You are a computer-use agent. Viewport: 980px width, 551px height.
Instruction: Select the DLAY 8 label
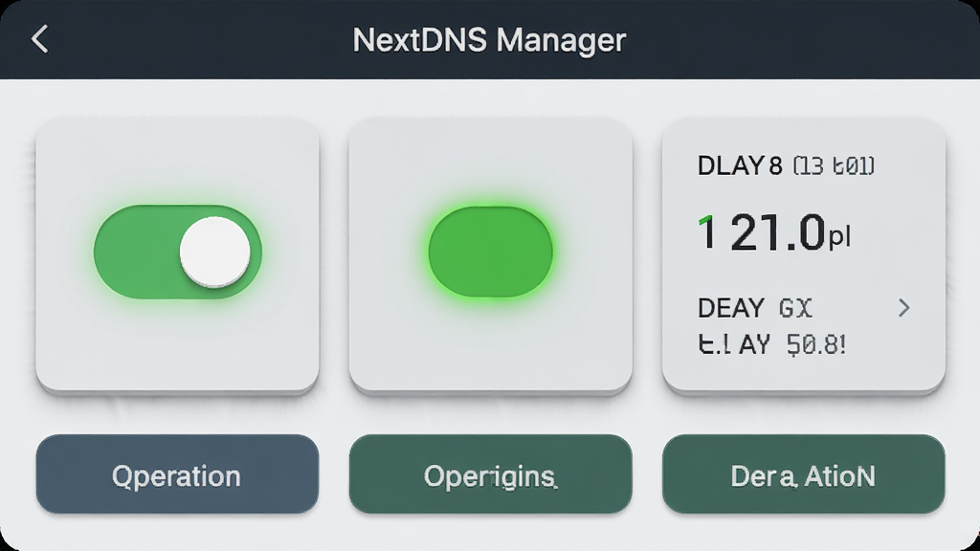coord(786,165)
